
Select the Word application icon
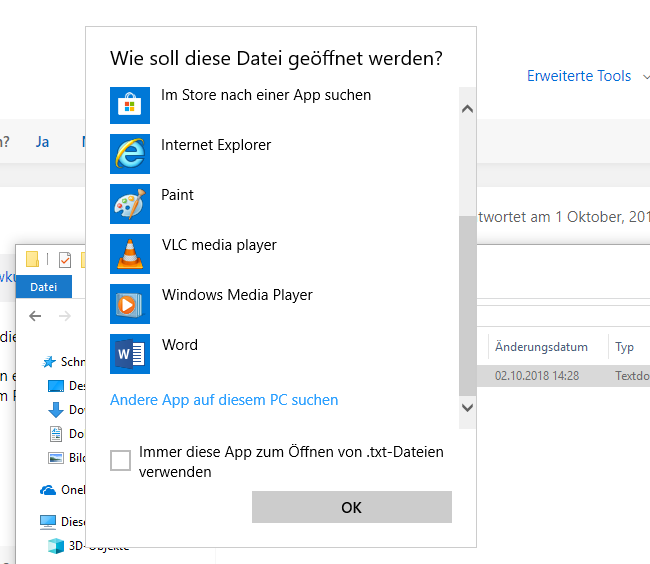tap(130, 354)
